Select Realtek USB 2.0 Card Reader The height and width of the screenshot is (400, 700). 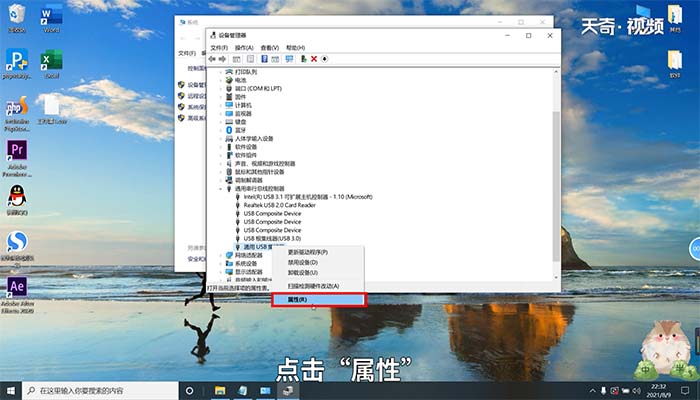coord(279,205)
